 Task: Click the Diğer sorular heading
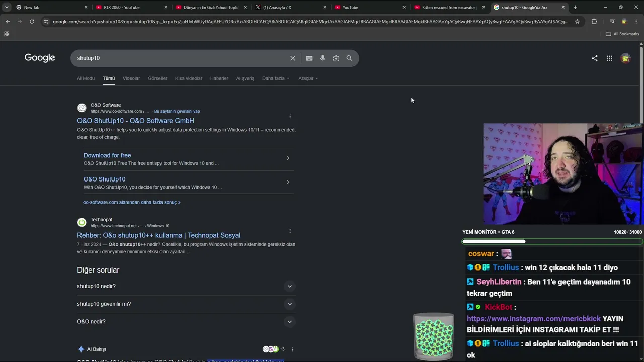[98, 270]
